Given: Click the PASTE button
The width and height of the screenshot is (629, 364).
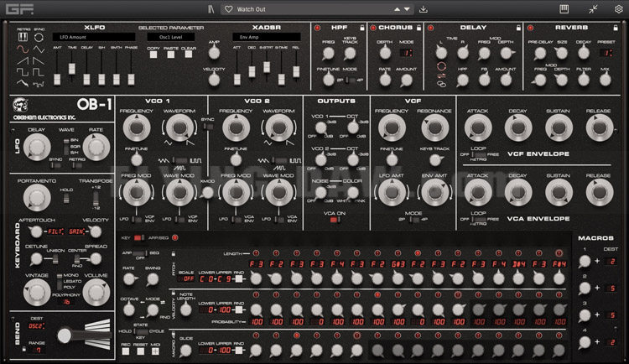Looking at the screenshot, I should click(171, 55).
